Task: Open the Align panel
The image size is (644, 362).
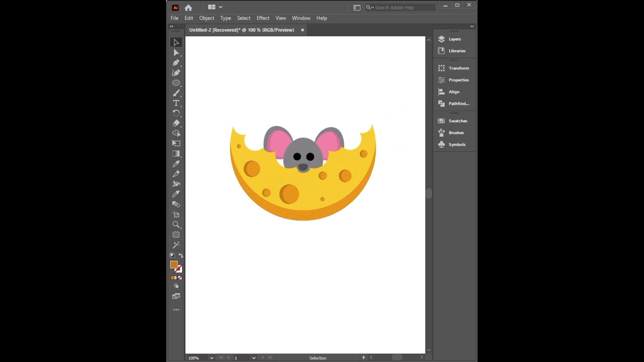Action: (449, 92)
